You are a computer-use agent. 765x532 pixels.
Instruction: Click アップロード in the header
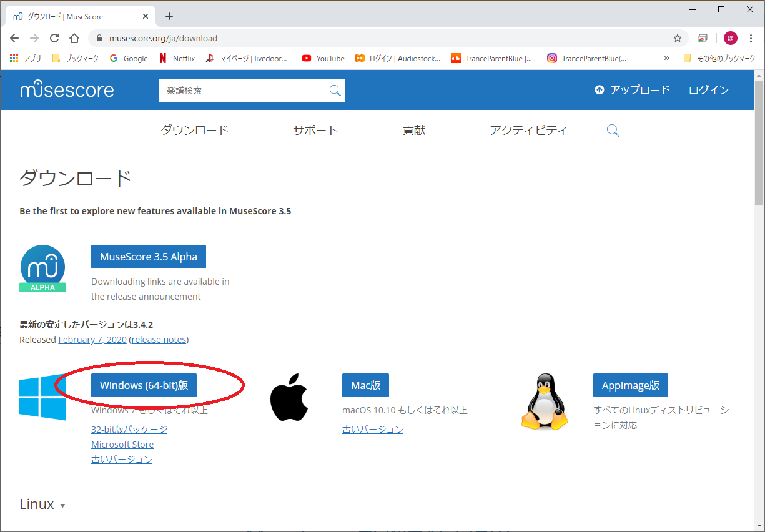click(x=632, y=90)
